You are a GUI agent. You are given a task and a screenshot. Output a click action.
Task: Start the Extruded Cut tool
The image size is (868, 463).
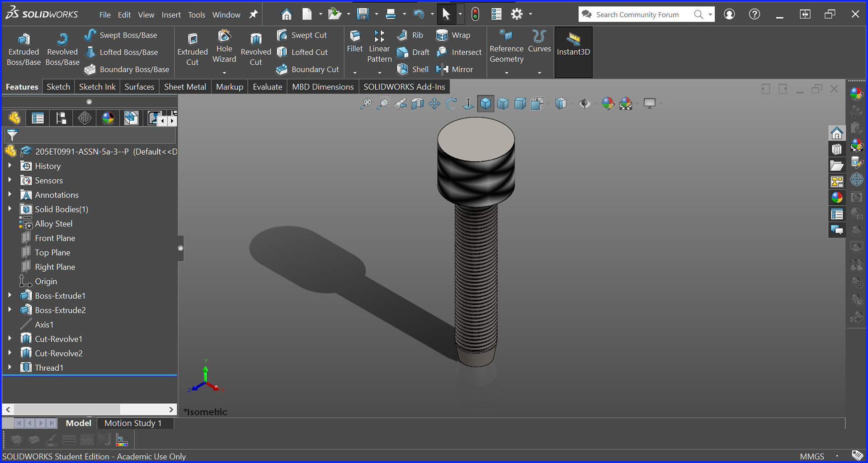point(193,50)
